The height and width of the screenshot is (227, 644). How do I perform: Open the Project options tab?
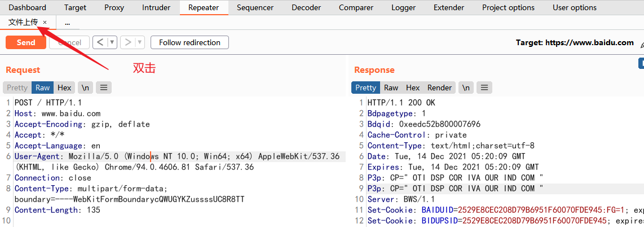(x=509, y=7)
